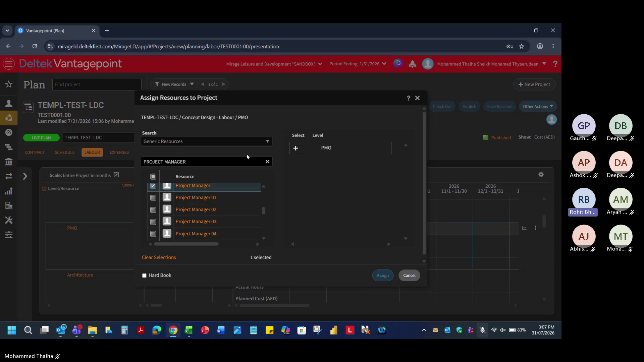Image resolution: width=644 pixels, height=362 pixels.
Task: Click the resource list horizontal scrollbar
Action: [x=186, y=244]
